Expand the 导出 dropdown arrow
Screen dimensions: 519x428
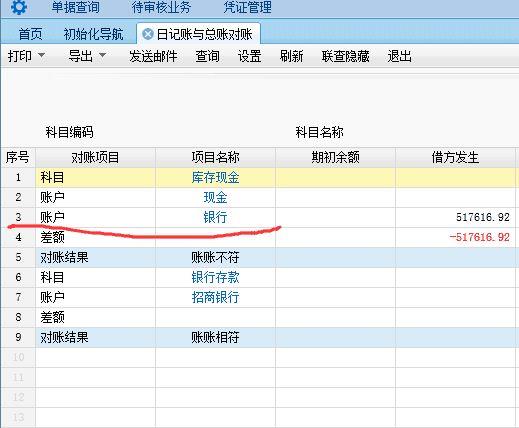(103, 55)
